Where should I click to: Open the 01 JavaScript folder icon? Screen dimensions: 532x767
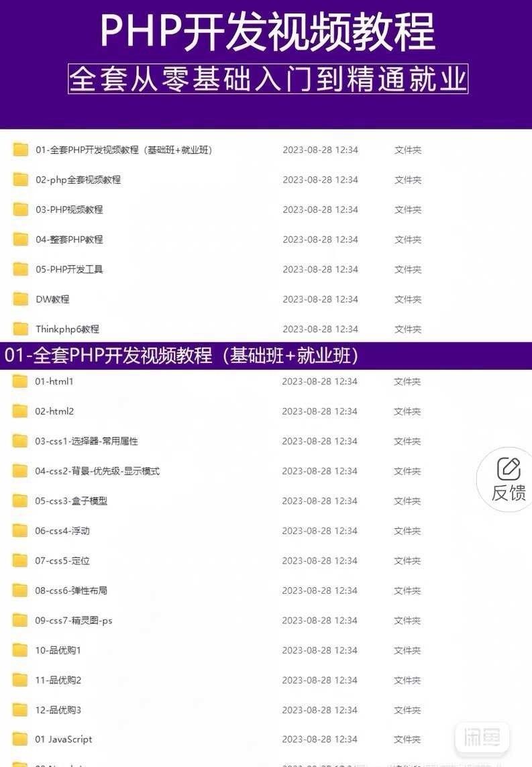(x=20, y=739)
